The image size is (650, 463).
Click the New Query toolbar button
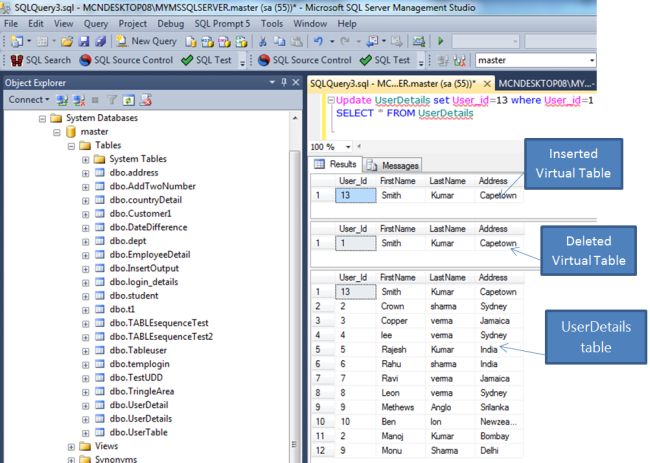click(x=146, y=41)
